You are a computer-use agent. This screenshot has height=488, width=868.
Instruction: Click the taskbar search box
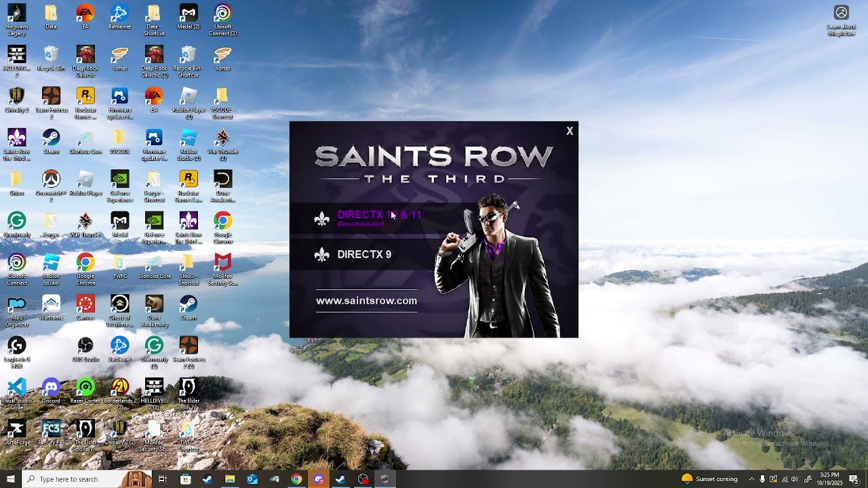(x=87, y=479)
